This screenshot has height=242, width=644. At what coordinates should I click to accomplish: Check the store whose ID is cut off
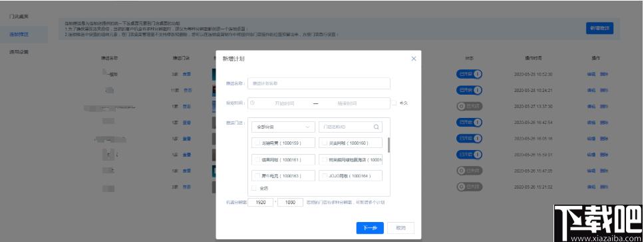(325, 159)
